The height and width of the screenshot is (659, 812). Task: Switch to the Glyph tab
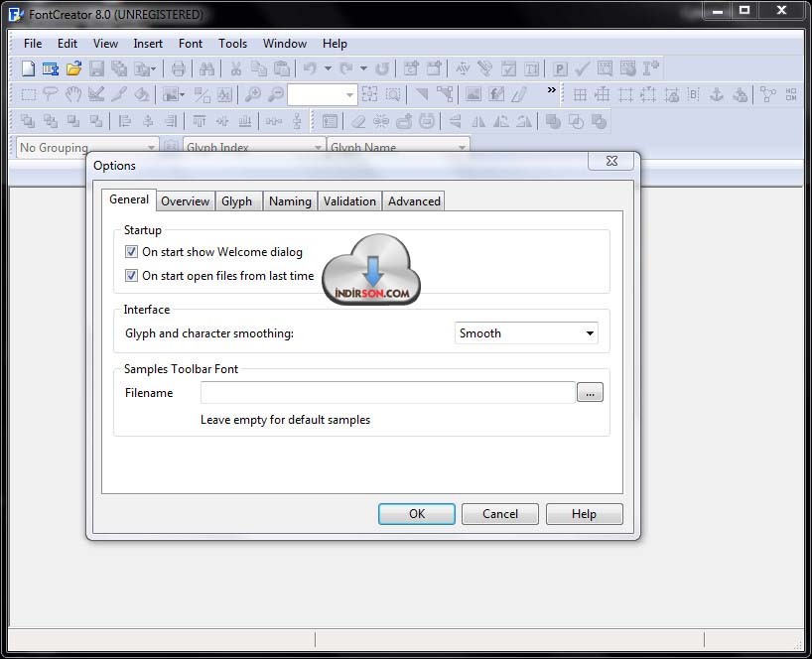[x=236, y=201]
